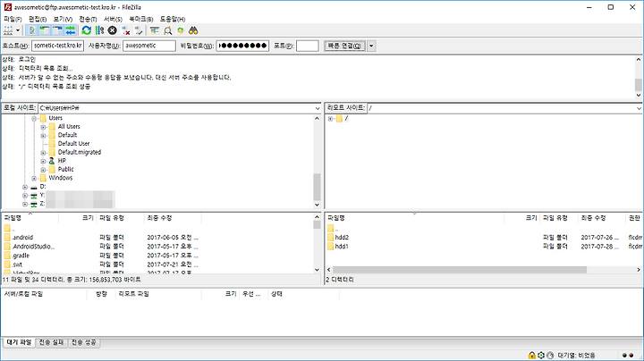The image size is (644, 361).
Task: Select the .swt local folder
Action: (x=17, y=264)
